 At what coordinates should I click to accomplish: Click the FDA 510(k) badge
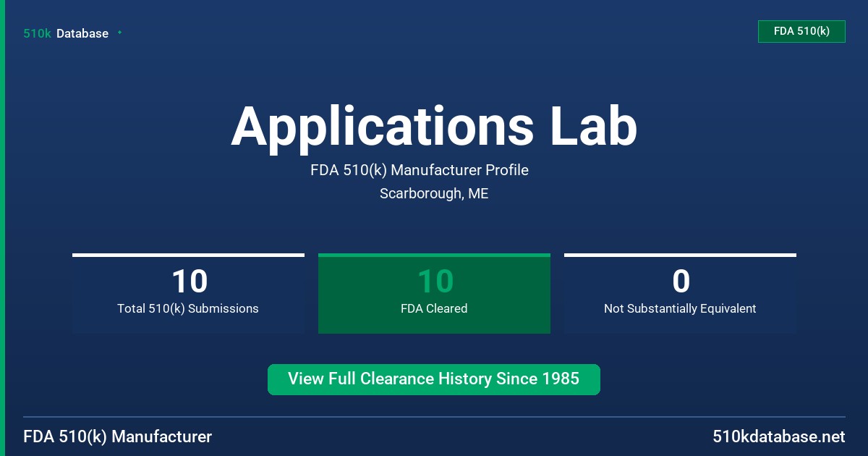click(x=801, y=31)
